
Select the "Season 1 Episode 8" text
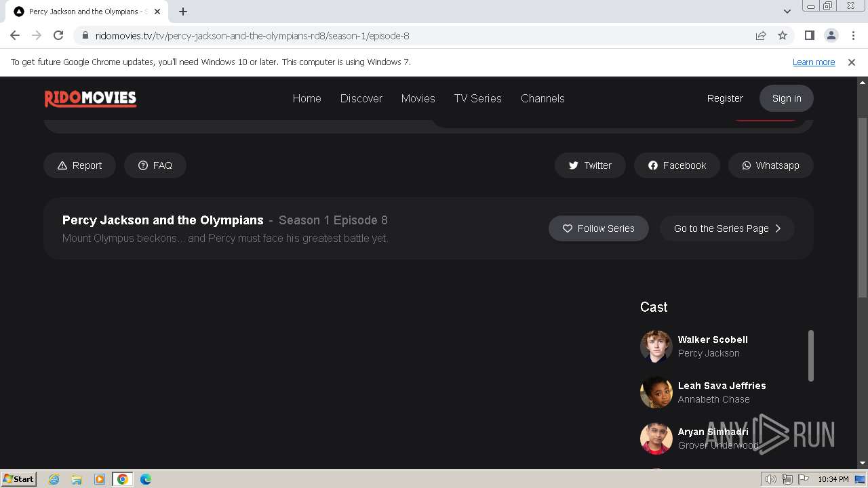tap(333, 220)
